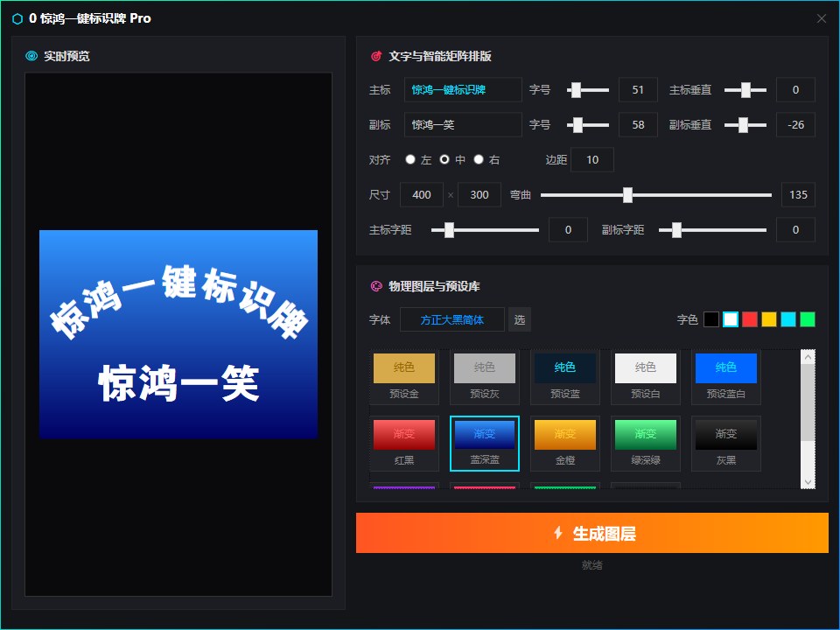Image resolution: width=840 pixels, height=630 pixels.
Task: Select the 预设金 gold preset
Action: click(x=404, y=377)
